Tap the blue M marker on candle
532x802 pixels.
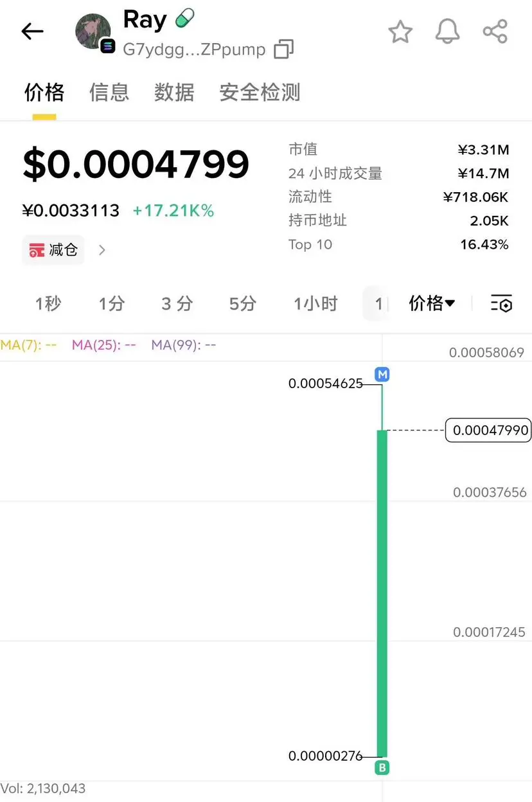tap(382, 374)
